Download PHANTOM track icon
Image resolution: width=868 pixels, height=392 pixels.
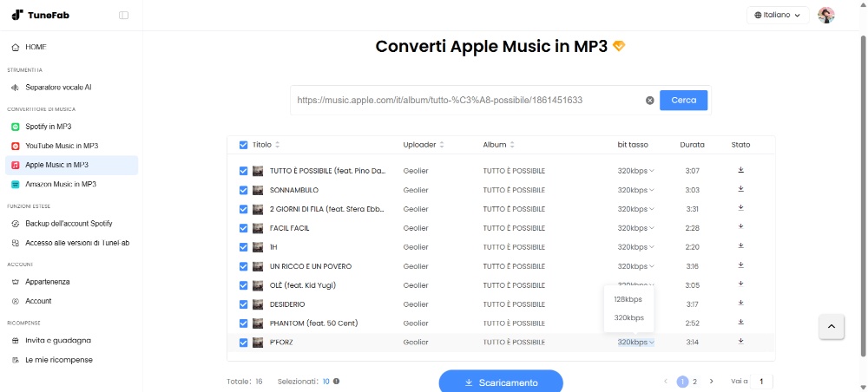(740, 322)
